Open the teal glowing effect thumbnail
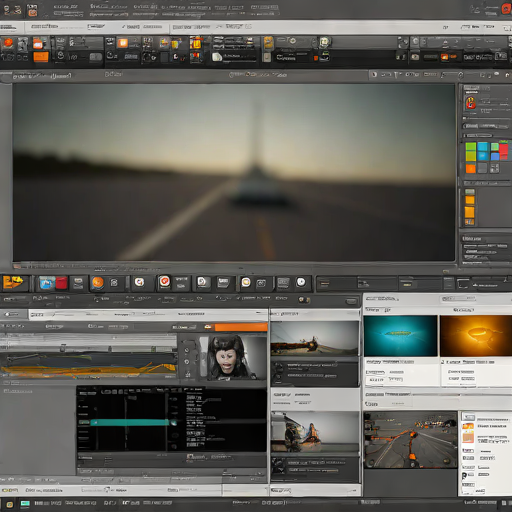512x512 pixels. (x=400, y=336)
